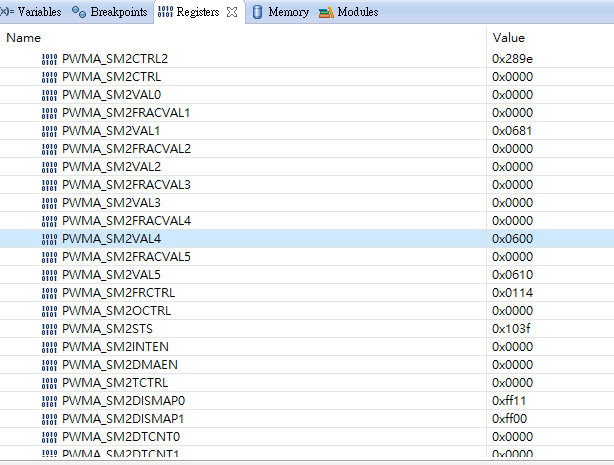
Task: Click the register icon beside PWMA_SM2FRCTRL
Action: (49, 293)
